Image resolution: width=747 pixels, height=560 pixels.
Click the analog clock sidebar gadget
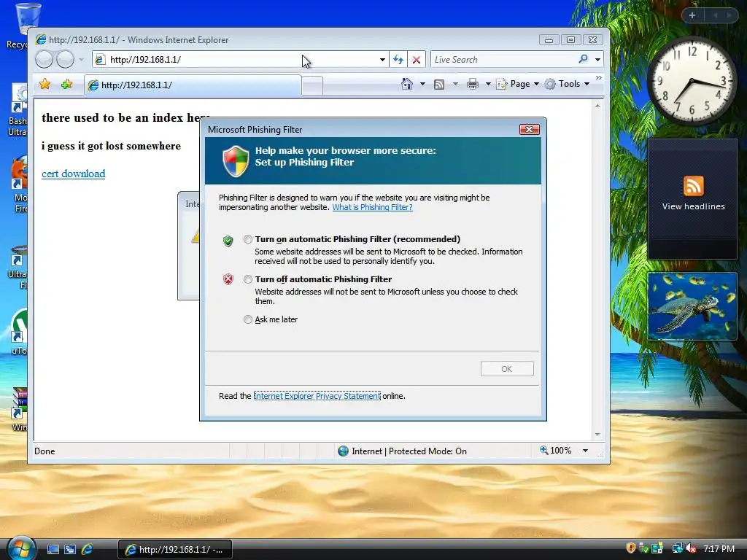point(692,81)
